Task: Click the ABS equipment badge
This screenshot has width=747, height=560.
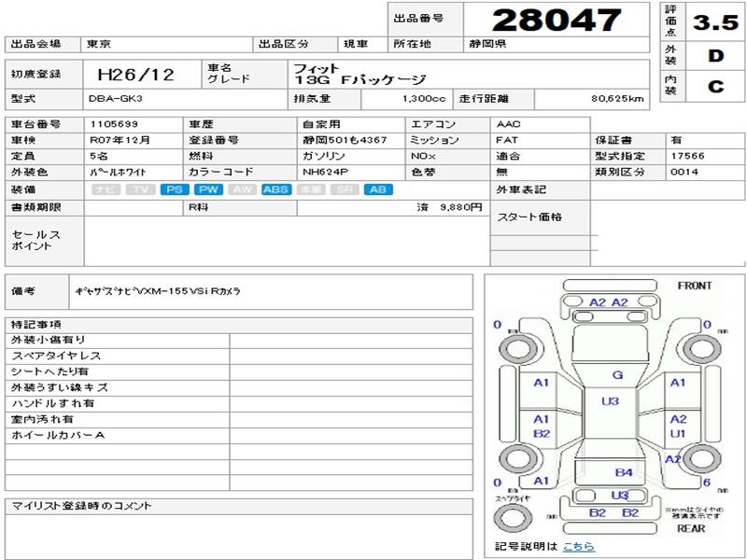Action: click(275, 189)
